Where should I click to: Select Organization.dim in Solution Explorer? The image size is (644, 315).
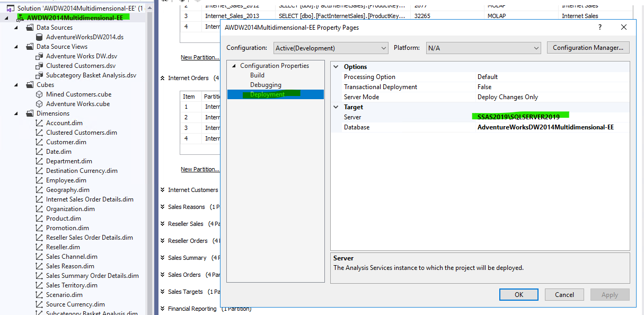[x=70, y=209]
